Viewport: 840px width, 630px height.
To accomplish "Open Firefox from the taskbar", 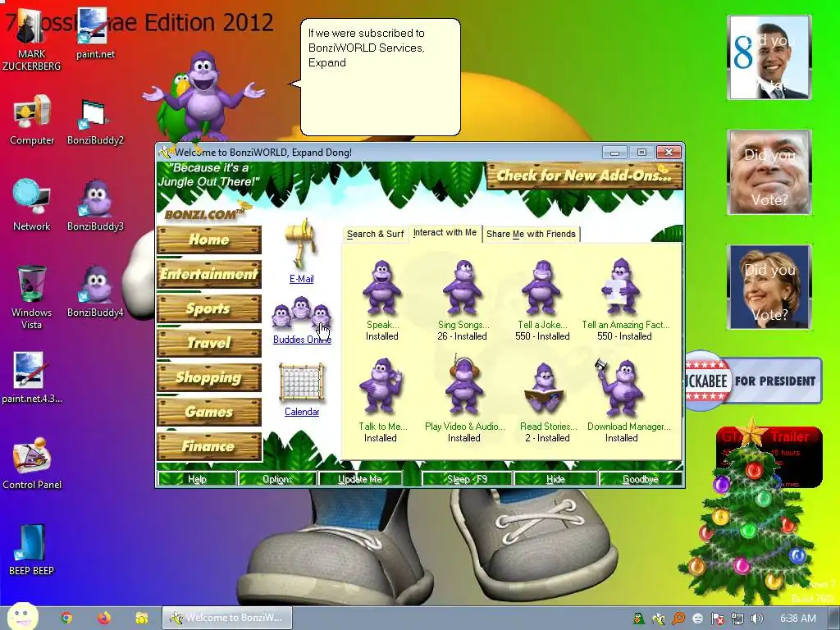I will click(x=104, y=618).
